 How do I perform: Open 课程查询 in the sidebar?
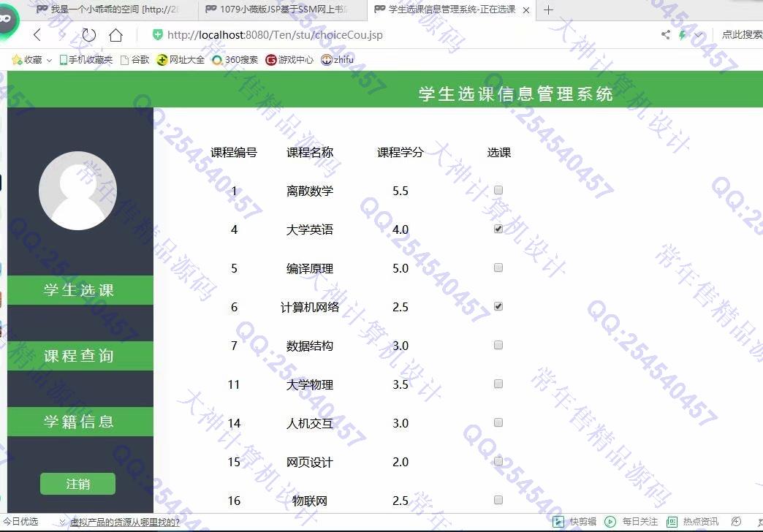(80, 356)
